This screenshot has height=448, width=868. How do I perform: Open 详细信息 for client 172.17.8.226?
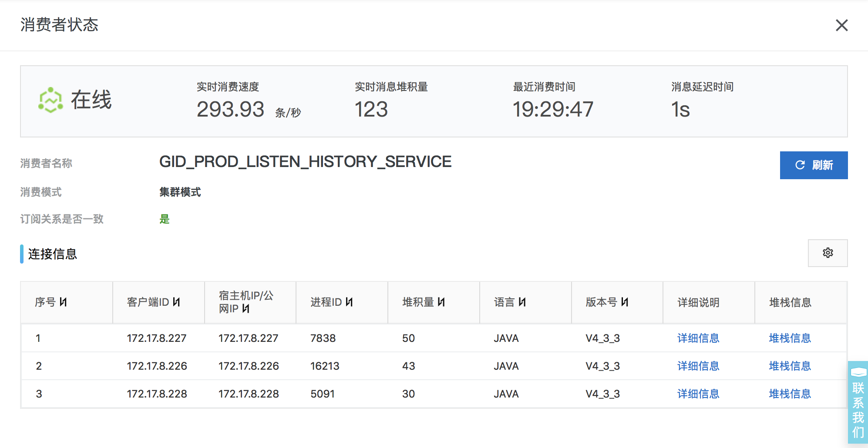(x=698, y=366)
